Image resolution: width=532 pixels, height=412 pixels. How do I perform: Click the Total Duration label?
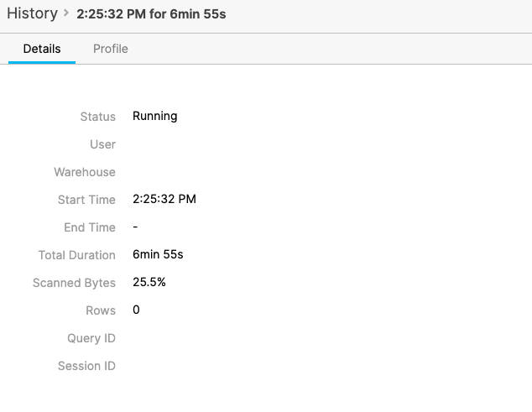(76, 255)
